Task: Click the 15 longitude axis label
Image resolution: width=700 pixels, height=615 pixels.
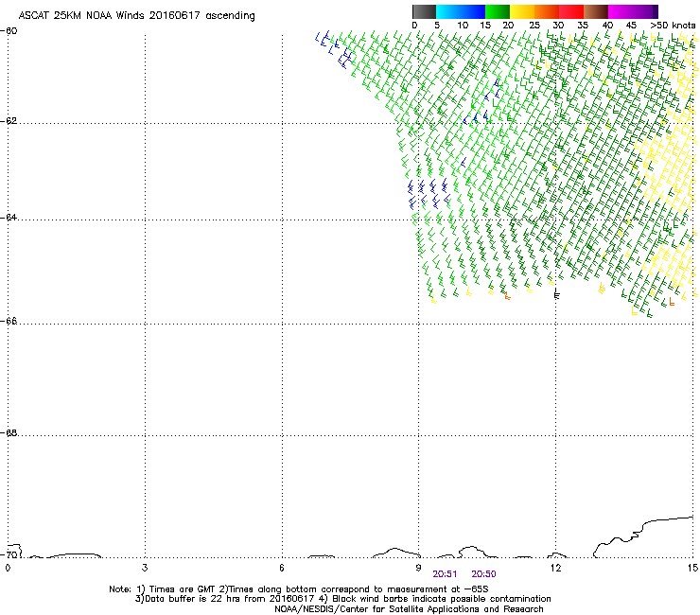Action: (x=692, y=568)
